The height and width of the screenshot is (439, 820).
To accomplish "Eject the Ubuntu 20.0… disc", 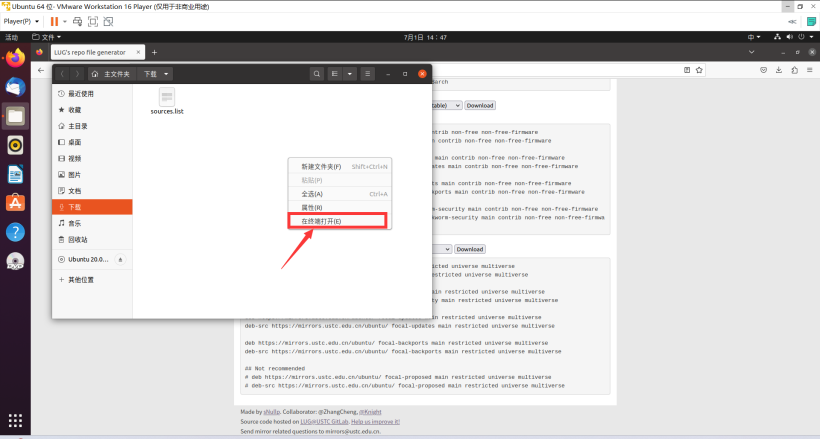I will coord(121,260).
